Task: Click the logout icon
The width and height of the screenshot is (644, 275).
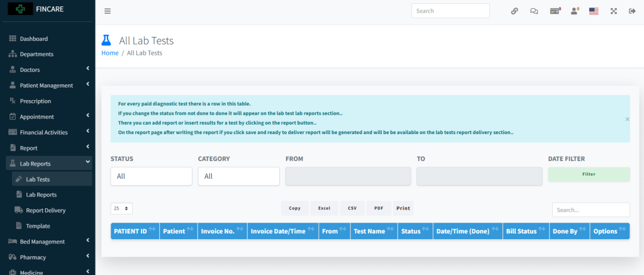Action: pyautogui.click(x=632, y=11)
